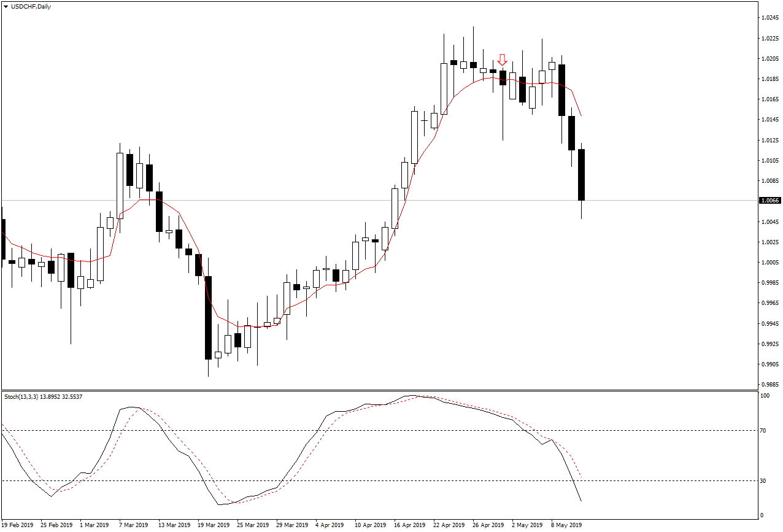Click the 8 May 2019 date label

(566, 525)
